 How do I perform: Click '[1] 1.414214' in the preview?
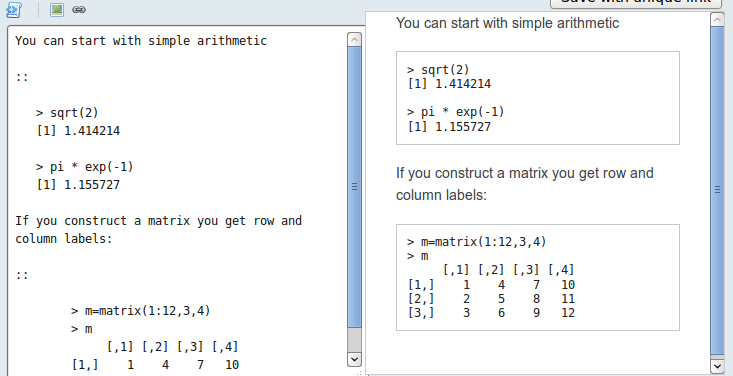[x=449, y=84]
